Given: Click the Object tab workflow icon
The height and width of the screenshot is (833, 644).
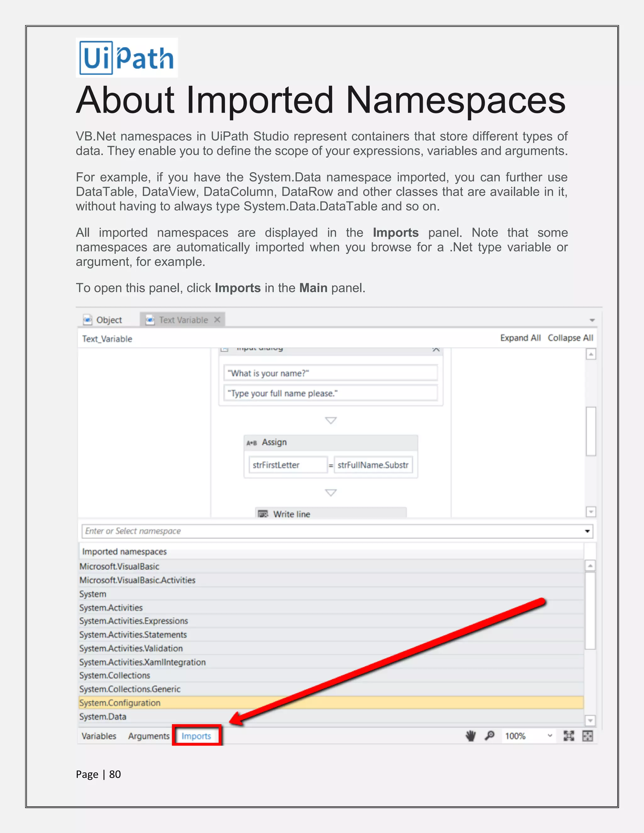Looking at the screenshot, I should tap(88, 320).
